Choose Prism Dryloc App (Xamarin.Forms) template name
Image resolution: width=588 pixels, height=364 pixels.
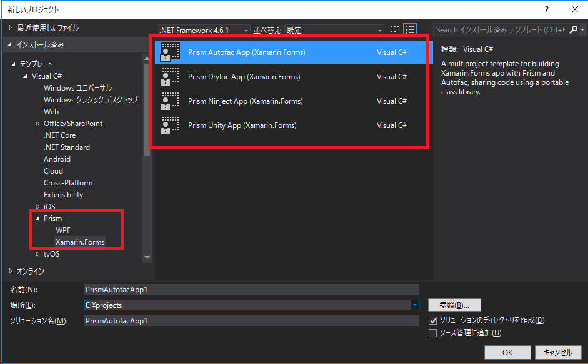pyautogui.click(x=244, y=77)
